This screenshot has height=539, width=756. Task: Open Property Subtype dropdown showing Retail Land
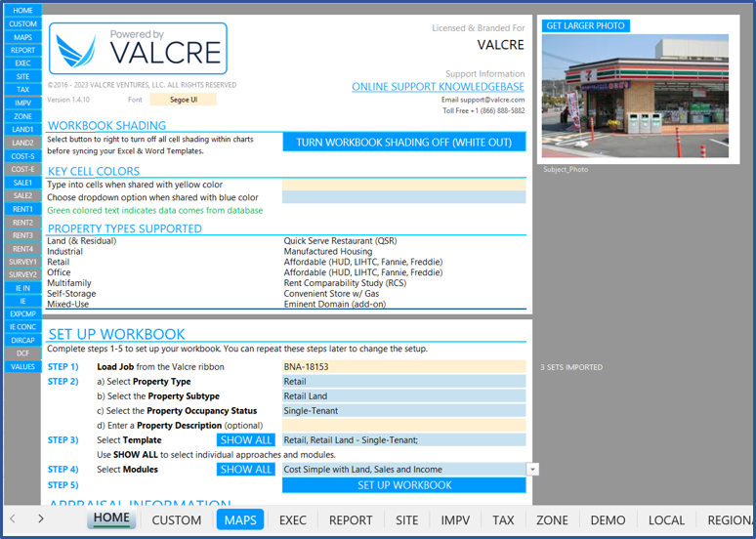pyautogui.click(x=404, y=396)
